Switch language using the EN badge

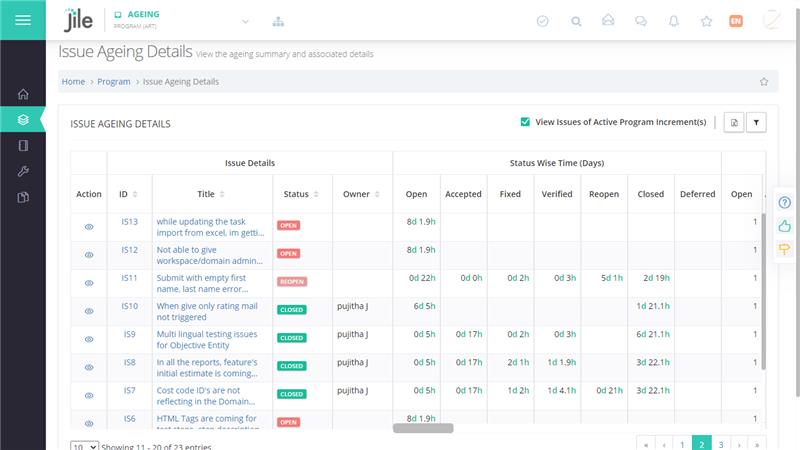[x=736, y=21]
